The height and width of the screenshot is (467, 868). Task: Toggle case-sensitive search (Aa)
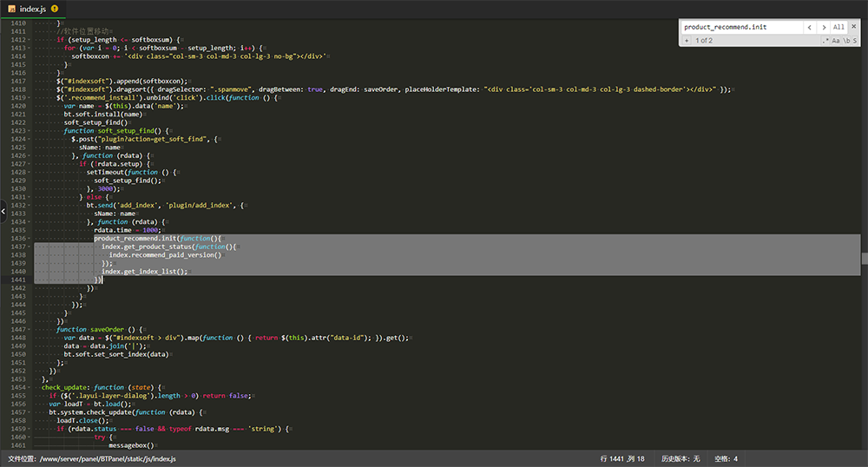[x=836, y=40]
